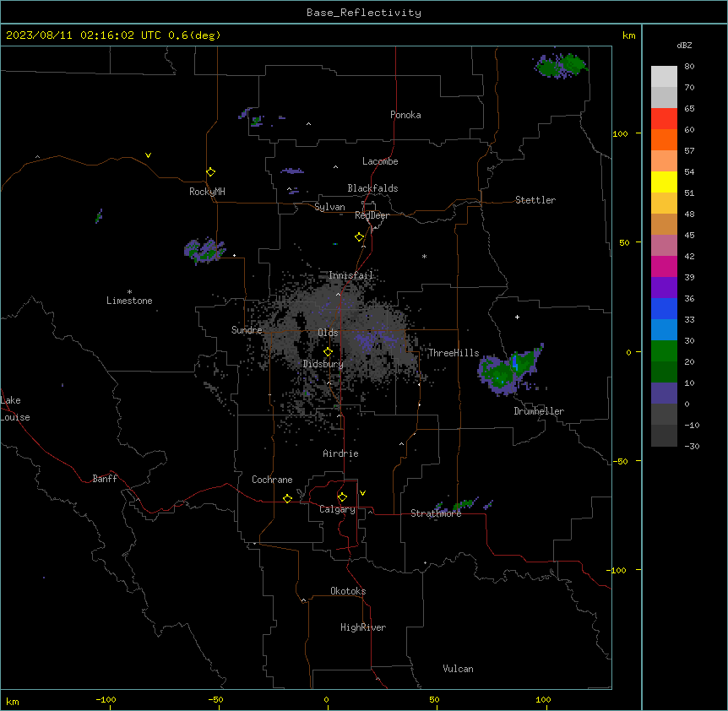Click the yellow v marker northeast of Calgary
The width and height of the screenshot is (728, 711).
362,493
